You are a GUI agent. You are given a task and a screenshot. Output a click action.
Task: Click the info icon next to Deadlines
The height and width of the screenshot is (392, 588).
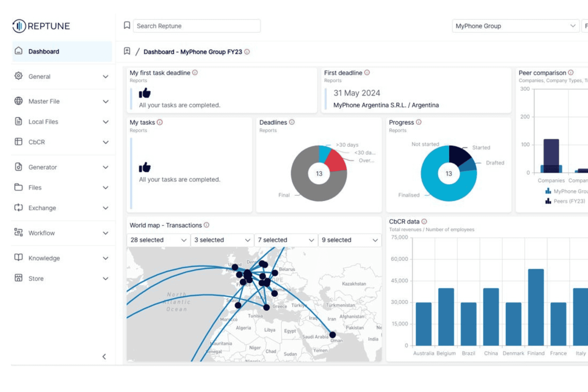[292, 122]
